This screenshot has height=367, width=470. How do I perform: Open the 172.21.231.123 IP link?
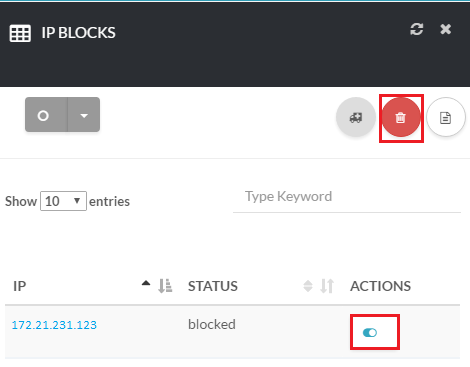tap(54, 325)
